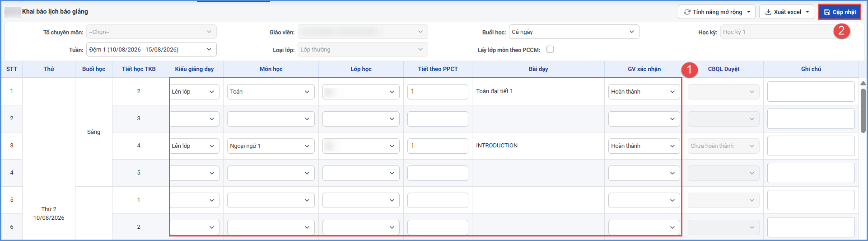Open the Toán subject dropdown

[x=271, y=92]
